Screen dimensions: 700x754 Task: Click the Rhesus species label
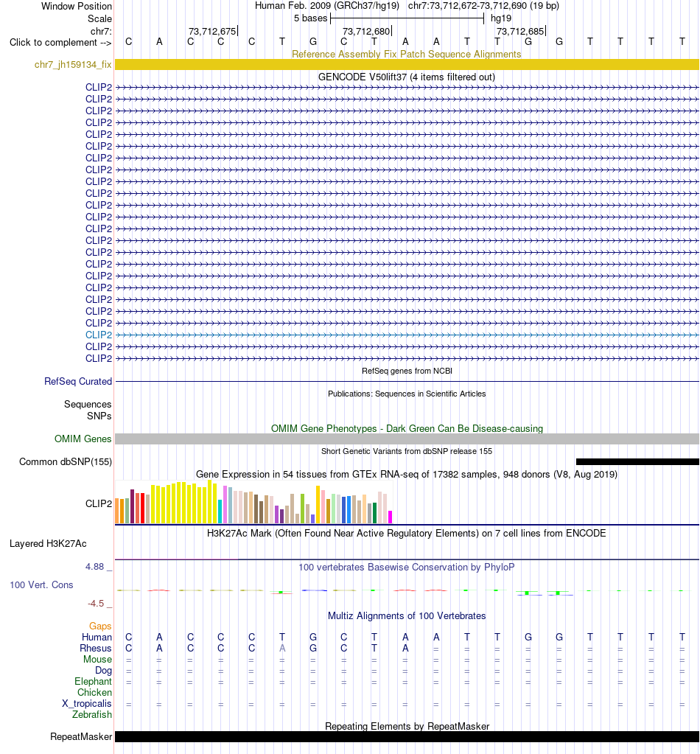96,648
